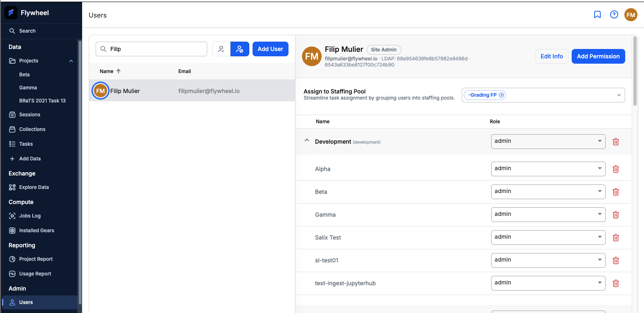The height and width of the screenshot is (313, 644).
Task: Click the test-ingest-jupyterhub project name
Action: (x=345, y=283)
